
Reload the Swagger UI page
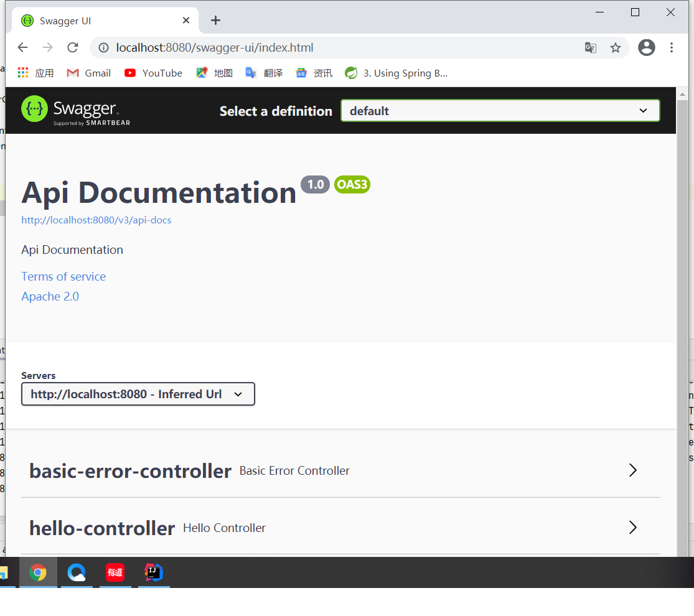(73, 47)
